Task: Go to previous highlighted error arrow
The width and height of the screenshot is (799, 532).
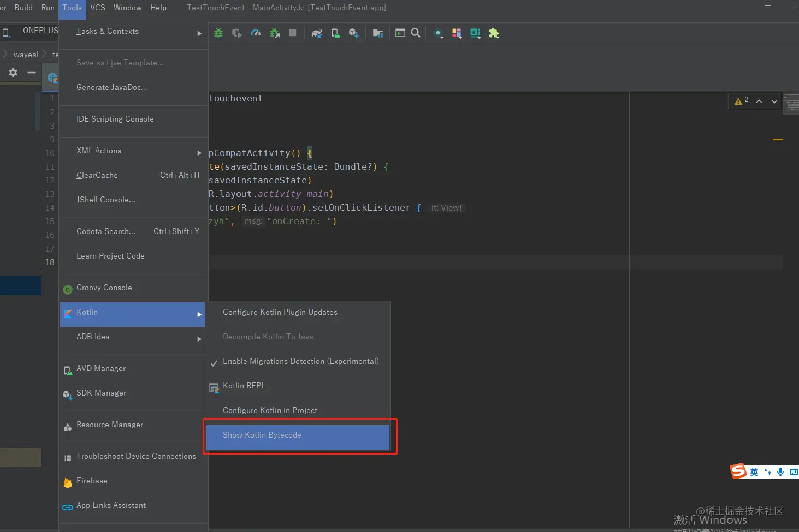Action: point(759,101)
